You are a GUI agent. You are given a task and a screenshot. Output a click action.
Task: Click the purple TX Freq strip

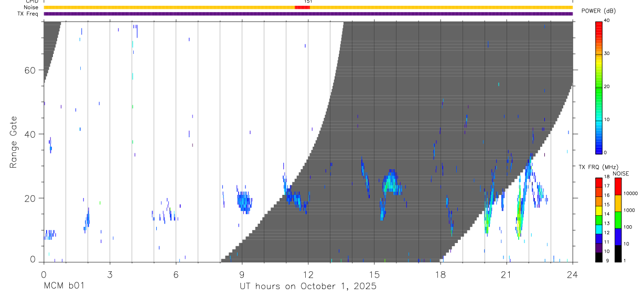308,14
